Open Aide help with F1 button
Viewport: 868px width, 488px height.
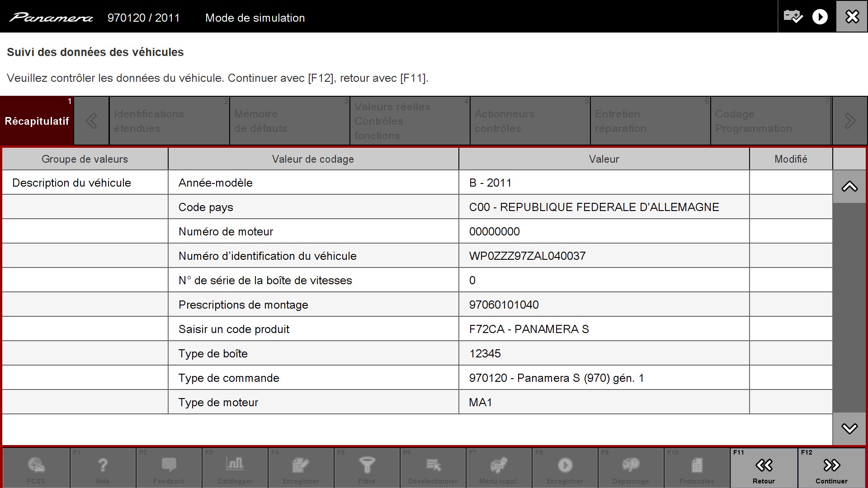pyautogui.click(x=103, y=468)
